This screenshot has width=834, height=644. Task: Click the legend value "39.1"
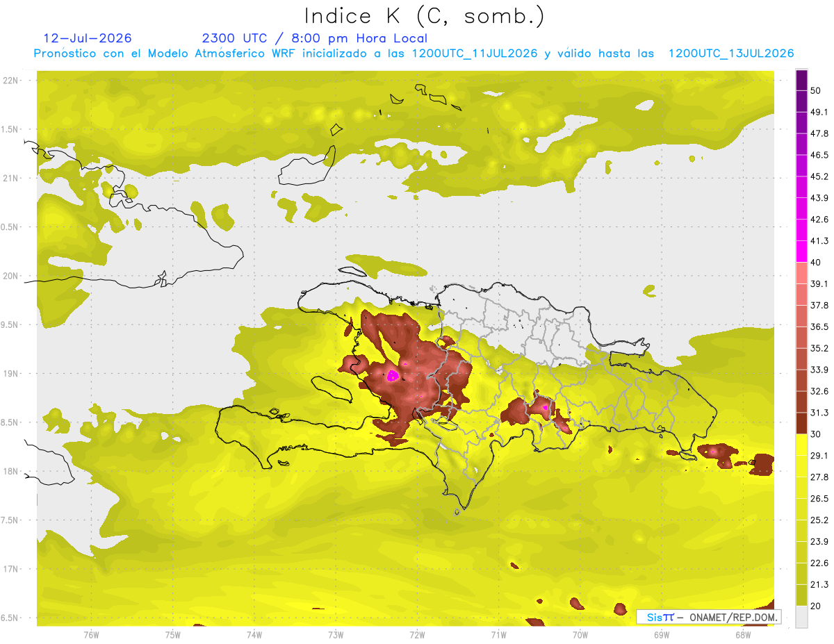(819, 283)
